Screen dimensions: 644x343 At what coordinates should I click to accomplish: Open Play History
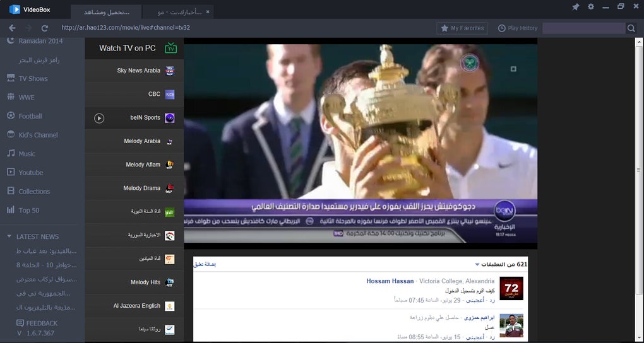pyautogui.click(x=518, y=28)
